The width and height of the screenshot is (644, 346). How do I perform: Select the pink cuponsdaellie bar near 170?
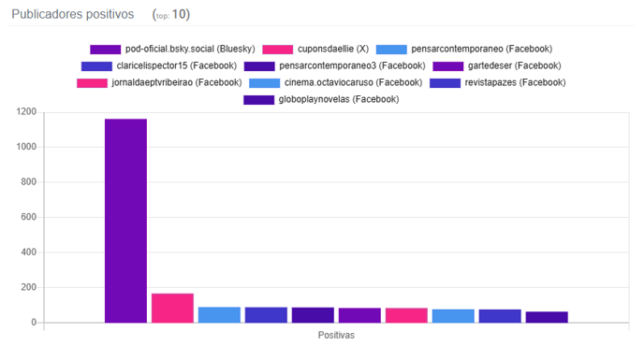point(172,308)
